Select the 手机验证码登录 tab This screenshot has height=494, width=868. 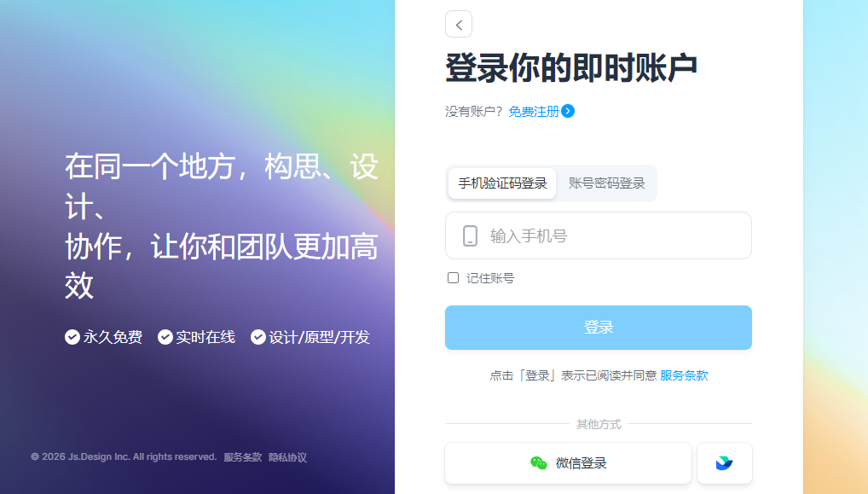click(502, 183)
